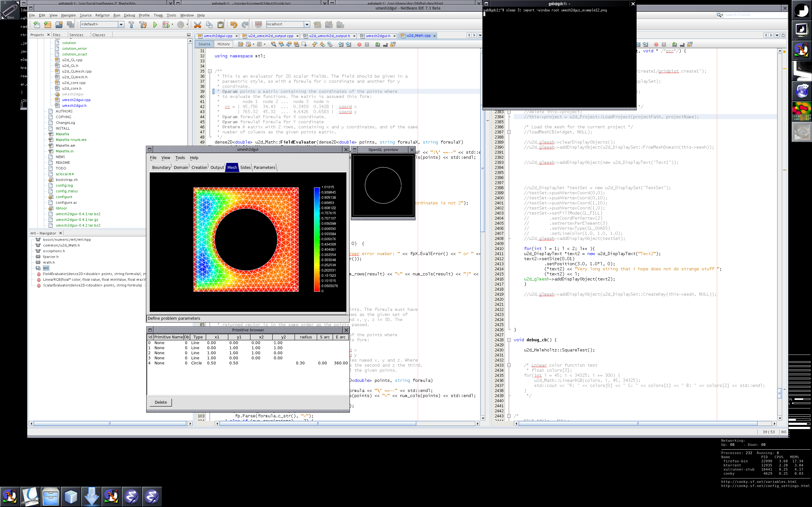The image size is (812, 507).
Task: Click the Build Project hammer icon
Action: click(132, 24)
